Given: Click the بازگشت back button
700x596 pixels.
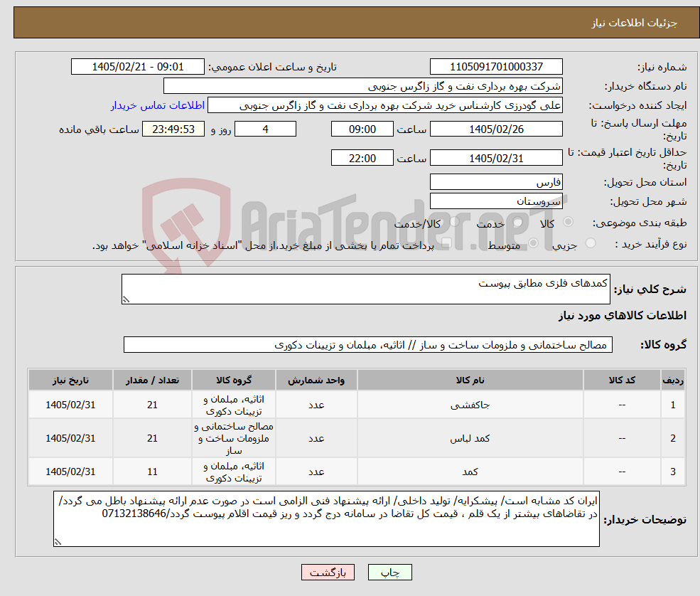Looking at the screenshot, I should pyautogui.click(x=328, y=573).
